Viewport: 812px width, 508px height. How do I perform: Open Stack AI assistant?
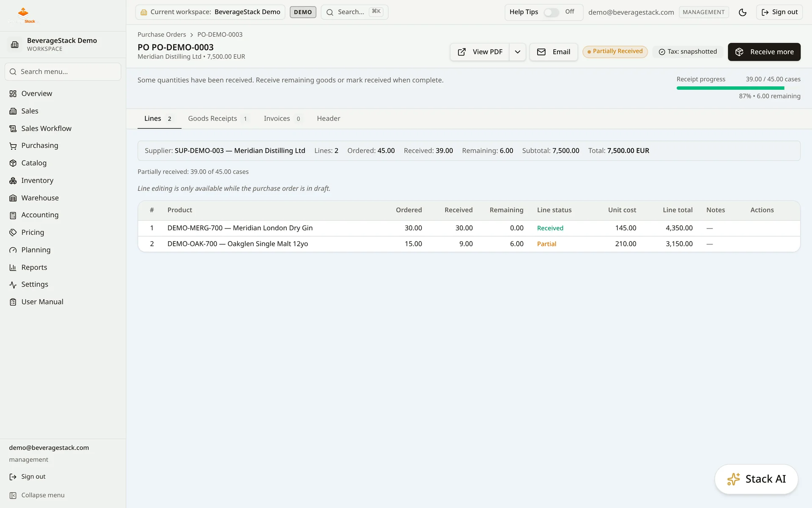click(756, 479)
